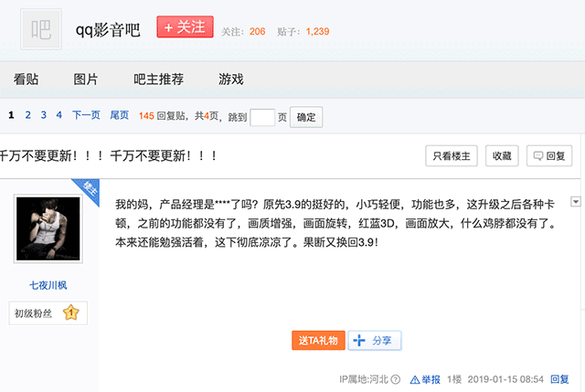Viewport: 585px width, 392px height.
Task: Click the level 1 star icon
Action: coord(71,313)
